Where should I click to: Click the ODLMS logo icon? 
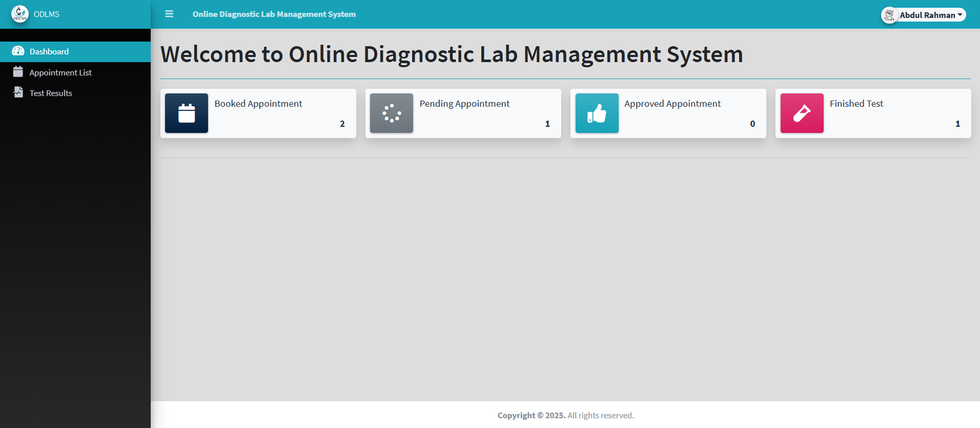(20, 14)
